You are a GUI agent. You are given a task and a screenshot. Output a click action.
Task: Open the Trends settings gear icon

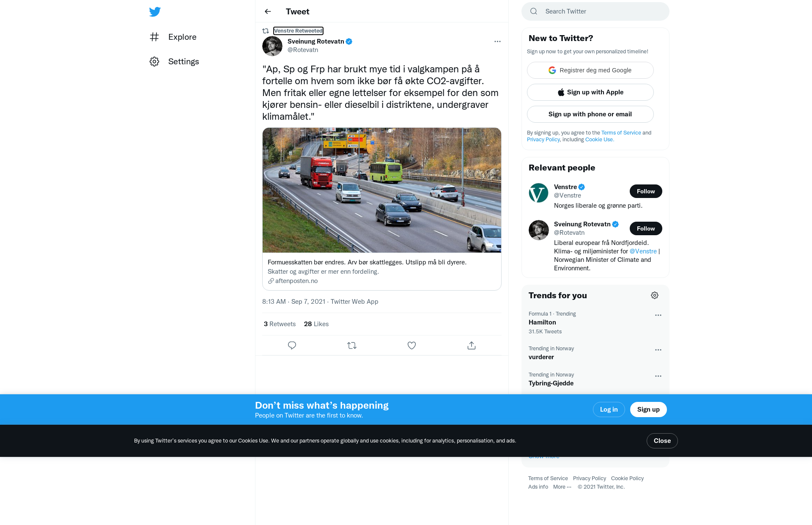tap(655, 295)
